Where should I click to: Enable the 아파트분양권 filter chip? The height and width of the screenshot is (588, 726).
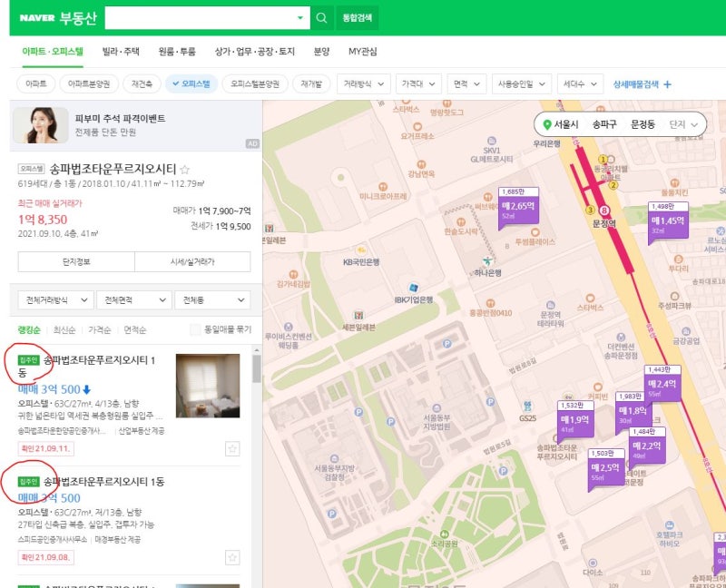[x=89, y=83]
